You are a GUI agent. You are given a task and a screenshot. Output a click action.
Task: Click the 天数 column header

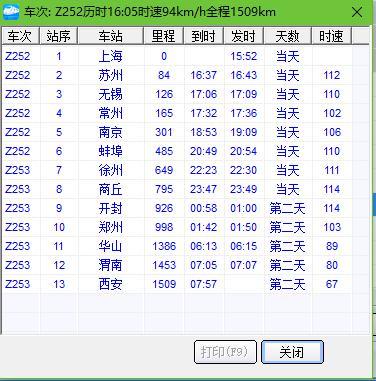(287, 36)
